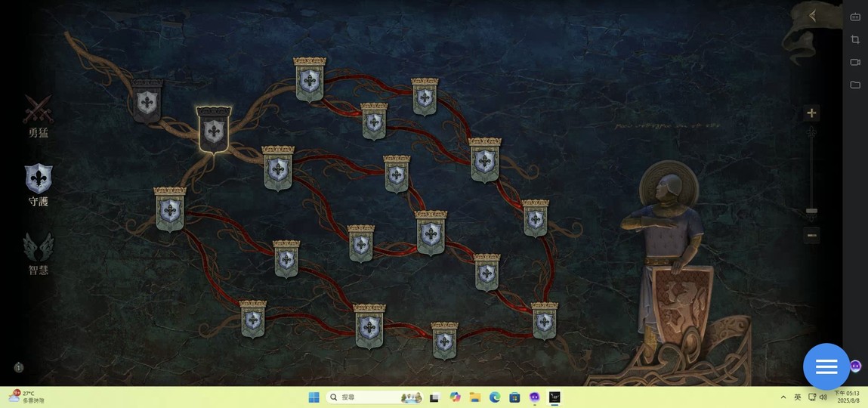Screen dimensions: 868x408
Task: Click the small round info badge bottom-left
Action: click(19, 367)
